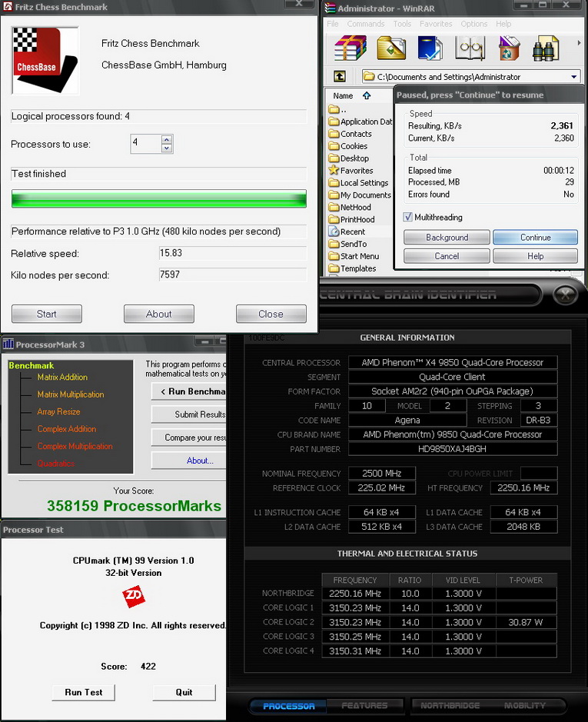Open the WinRAR Help menu

[503, 24]
